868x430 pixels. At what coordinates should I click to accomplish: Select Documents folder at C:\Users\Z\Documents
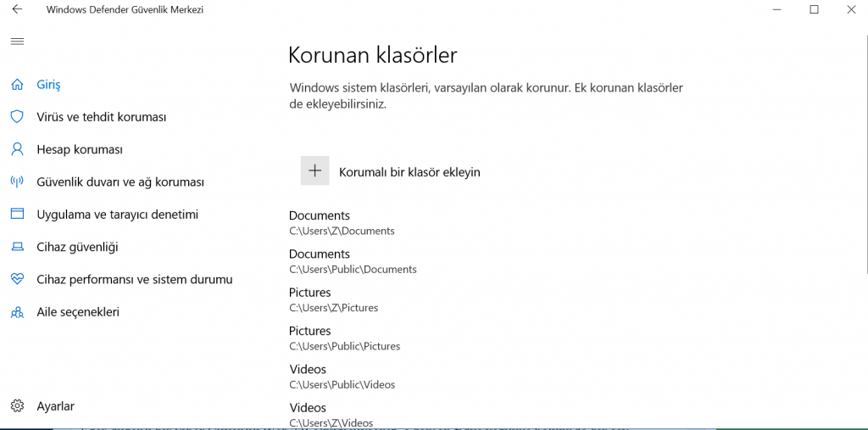coord(342,223)
